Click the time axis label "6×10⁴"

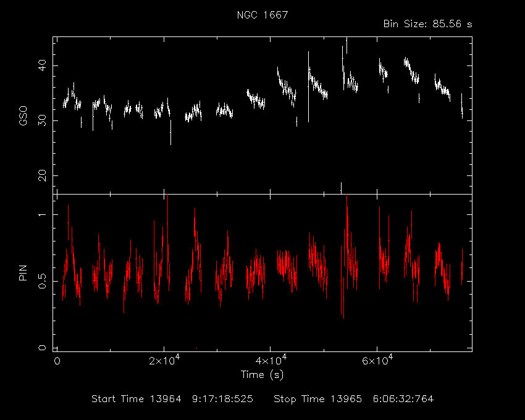click(x=377, y=361)
